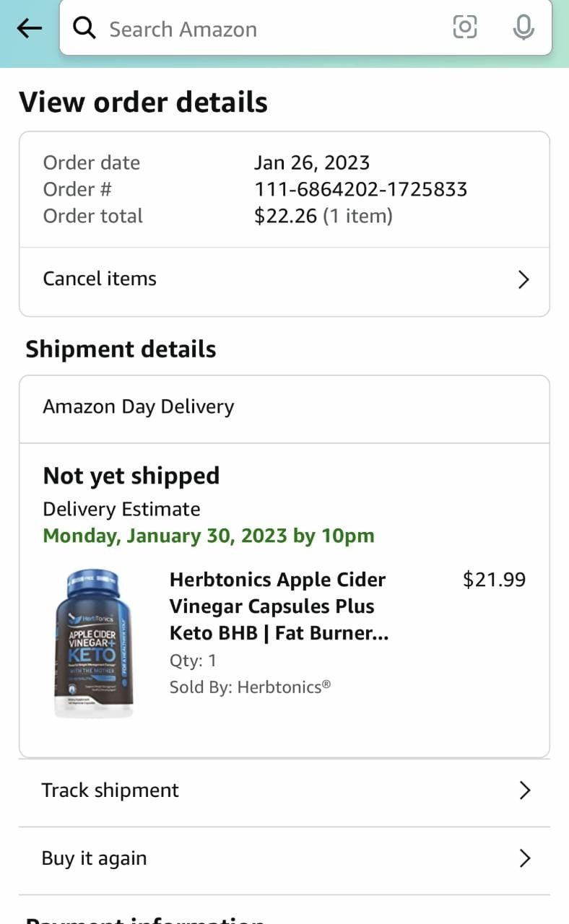Expand the Track shipment chevron arrow
This screenshot has width=569, height=924.
[525, 791]
